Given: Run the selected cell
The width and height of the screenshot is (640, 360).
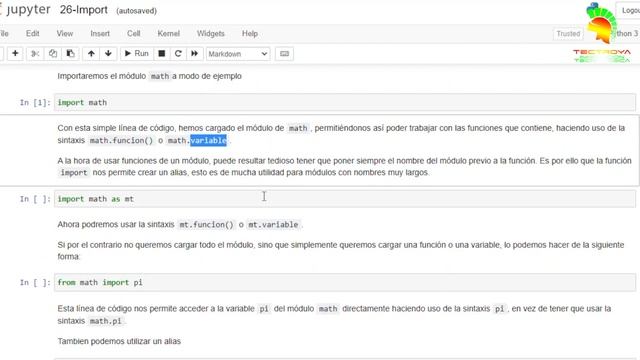Looking at the screenshot, I should [137, 53].
